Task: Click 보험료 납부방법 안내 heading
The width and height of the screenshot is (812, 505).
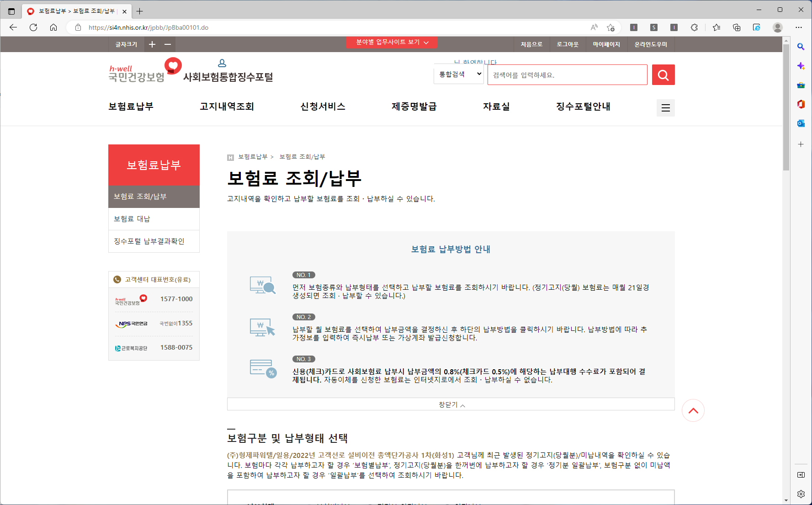Action: (x=451, y=249)
